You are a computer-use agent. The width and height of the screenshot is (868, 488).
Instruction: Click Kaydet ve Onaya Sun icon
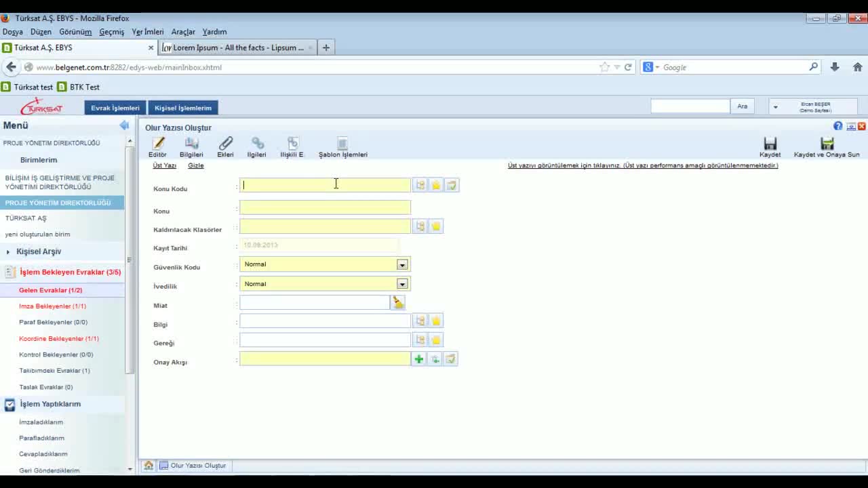[827, 144]
